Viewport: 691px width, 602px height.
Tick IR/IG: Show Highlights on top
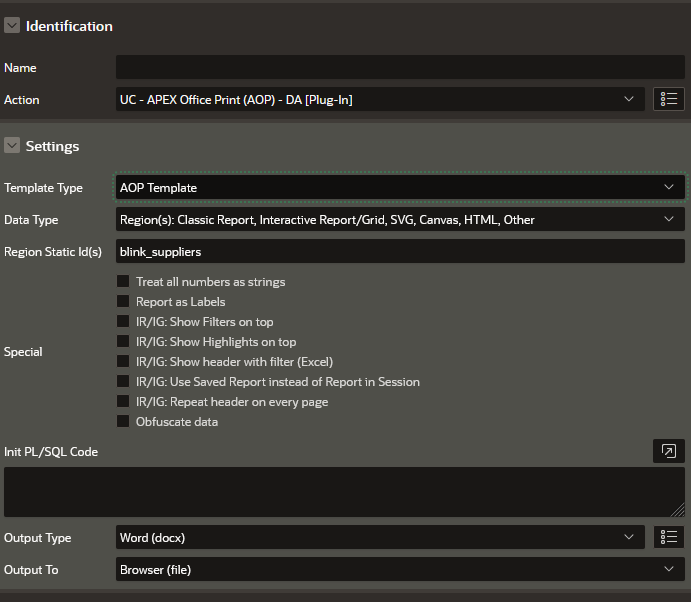[x=123, y=342]
